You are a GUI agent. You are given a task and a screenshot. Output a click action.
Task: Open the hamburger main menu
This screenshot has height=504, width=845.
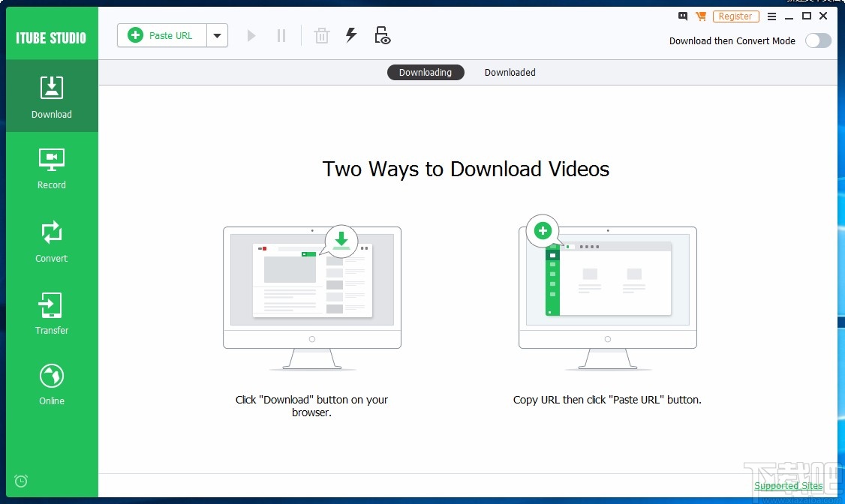pyautogui.click(x=771, y=16)
